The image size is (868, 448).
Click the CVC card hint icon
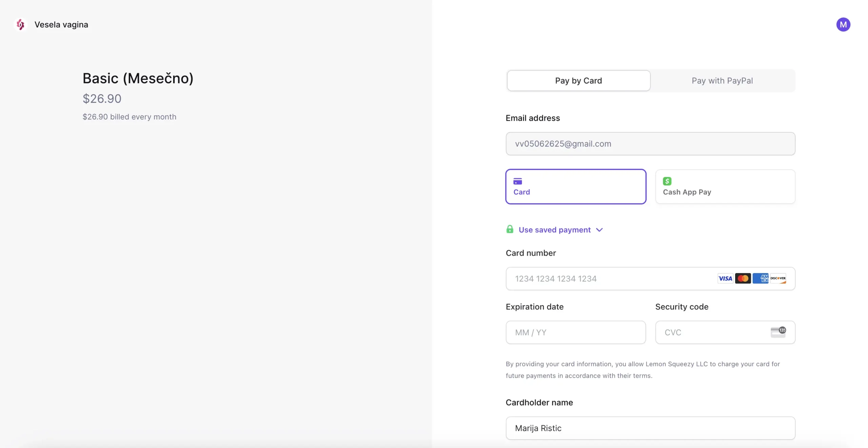click(x=778, y=332)
